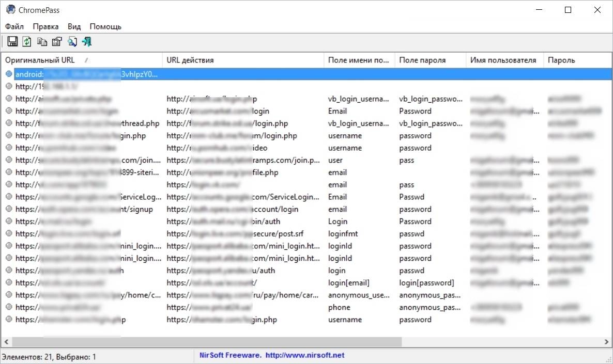Select the original URL ending nt/signup
Viewport: 613px width, 364px height.
point(84,209)
